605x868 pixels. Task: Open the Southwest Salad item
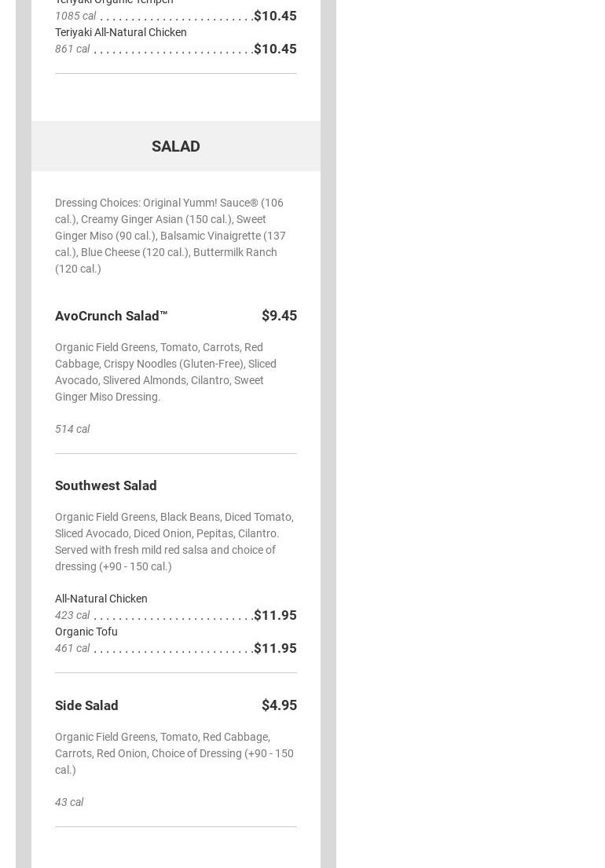106,485
